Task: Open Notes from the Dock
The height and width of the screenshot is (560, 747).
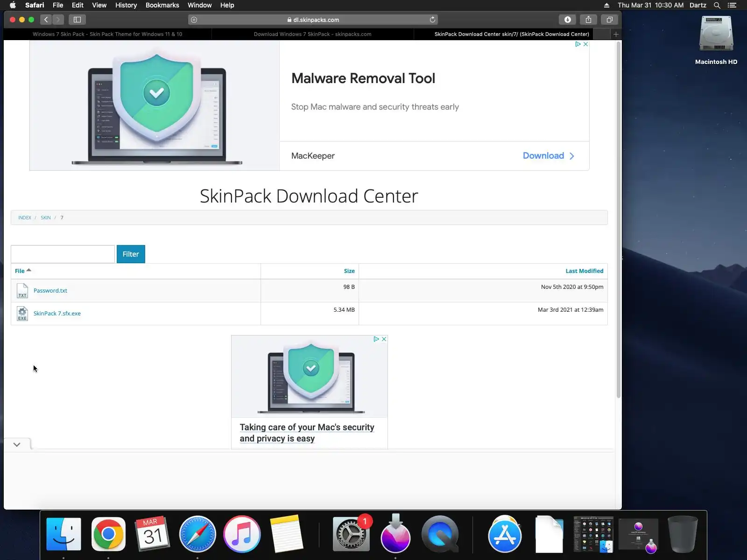Action: click(286, 534)
